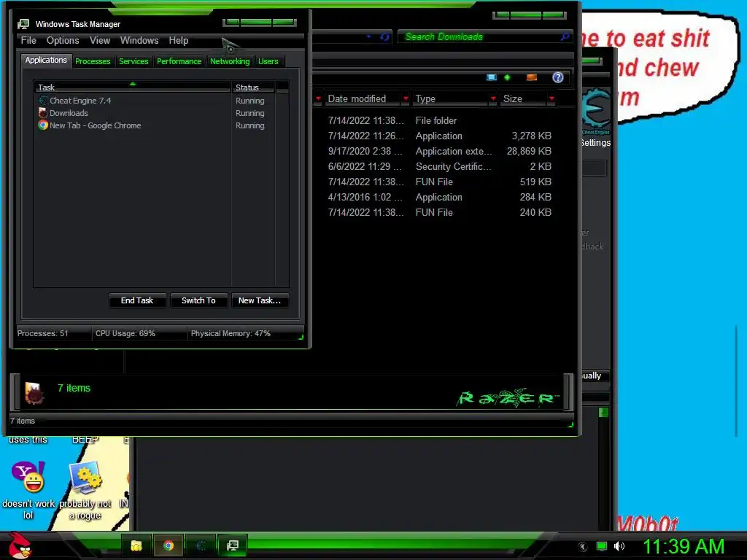Click the Task Manager window caption buttons bar
This screenshot has width=747, height=560.
point(260,23)
